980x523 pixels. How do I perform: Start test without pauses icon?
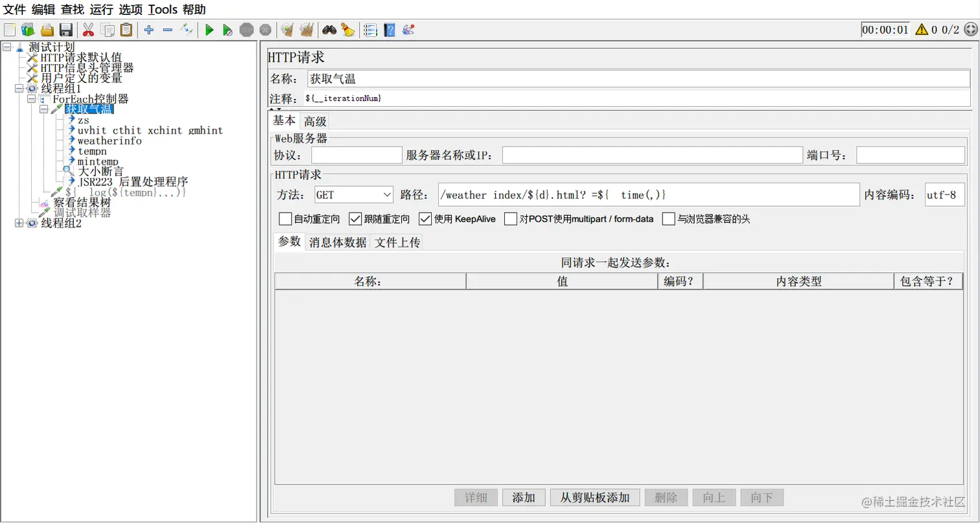[x=227, y=29]
